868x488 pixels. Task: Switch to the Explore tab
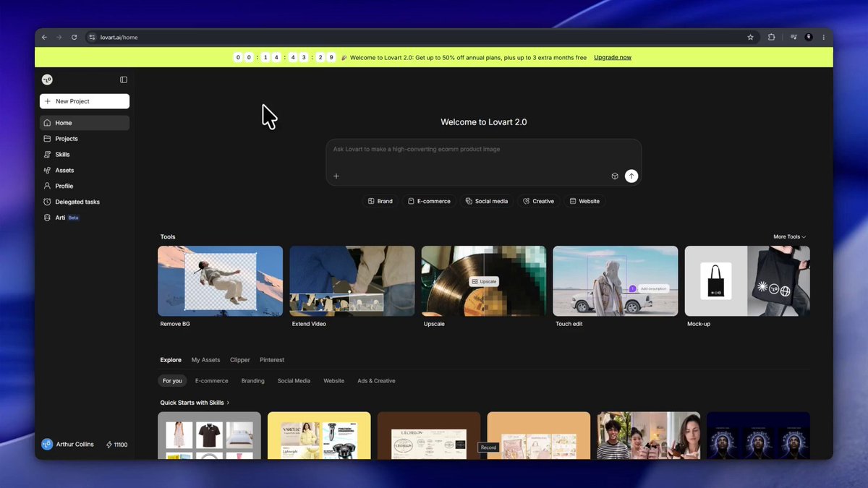(x=171, y=360)
